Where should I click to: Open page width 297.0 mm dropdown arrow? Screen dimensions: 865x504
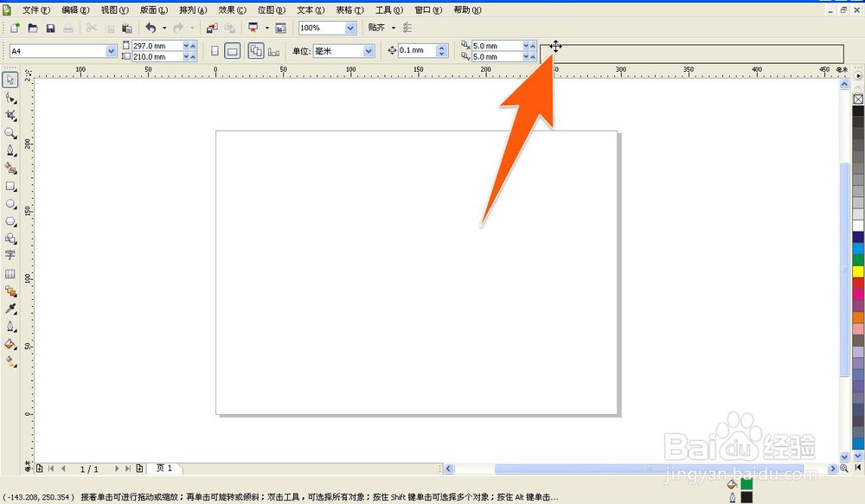tap(187, 46)
